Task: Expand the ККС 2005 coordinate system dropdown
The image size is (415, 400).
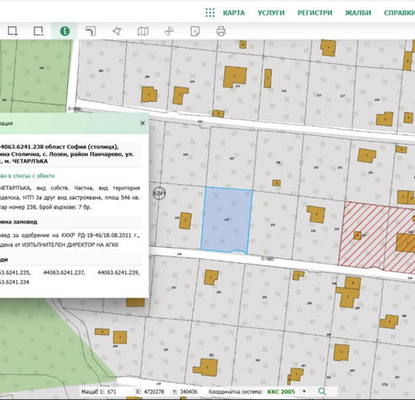Action: (286, 391)
